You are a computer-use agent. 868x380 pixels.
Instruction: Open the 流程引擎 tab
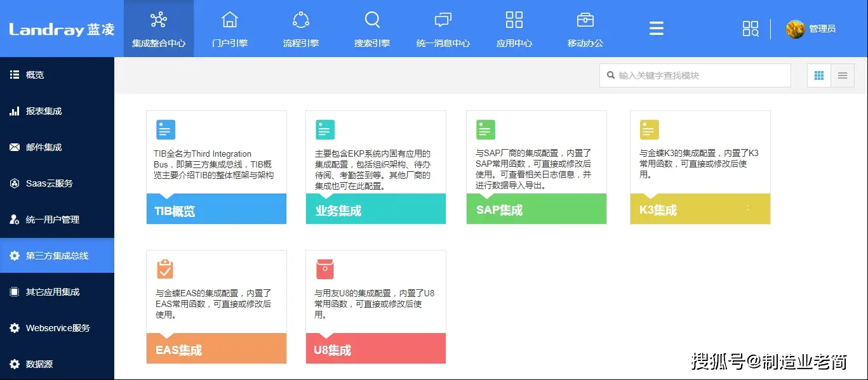(x=301, y=29)
